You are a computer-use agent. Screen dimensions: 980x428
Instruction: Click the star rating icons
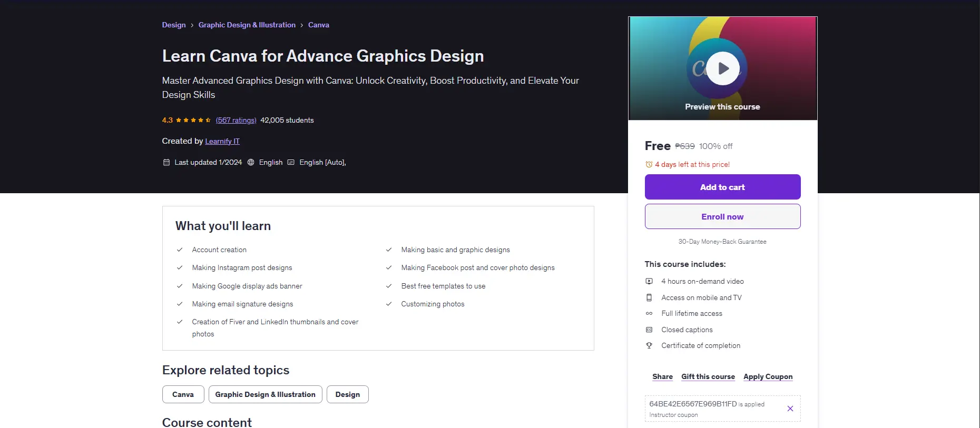tap(193, 120)
